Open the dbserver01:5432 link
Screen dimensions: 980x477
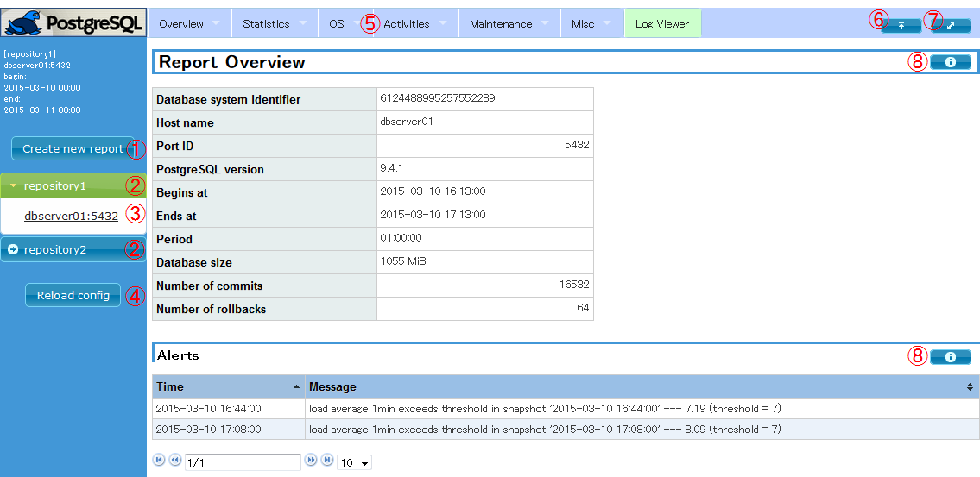71,217
